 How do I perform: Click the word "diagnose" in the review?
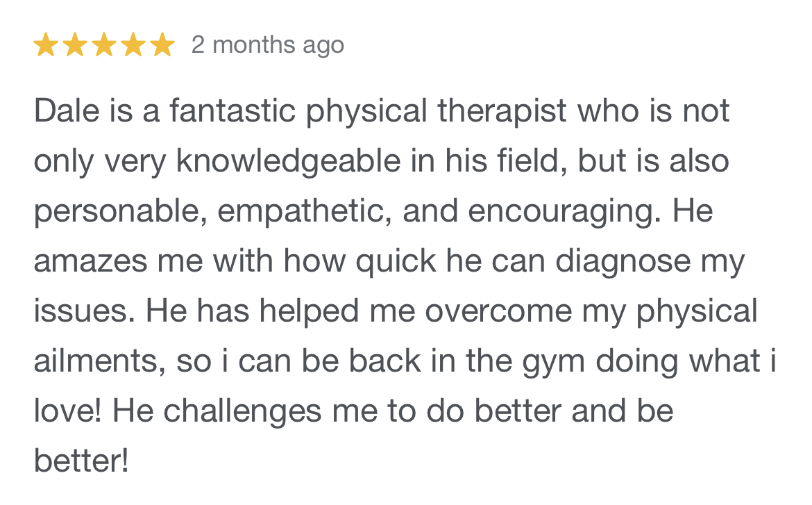[x=623, y=262]
